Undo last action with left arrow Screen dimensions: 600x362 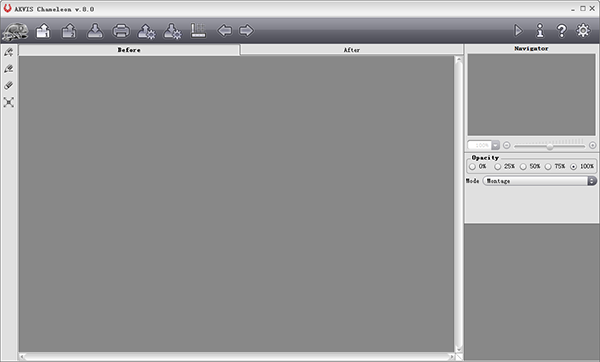(x=225, y=31)
